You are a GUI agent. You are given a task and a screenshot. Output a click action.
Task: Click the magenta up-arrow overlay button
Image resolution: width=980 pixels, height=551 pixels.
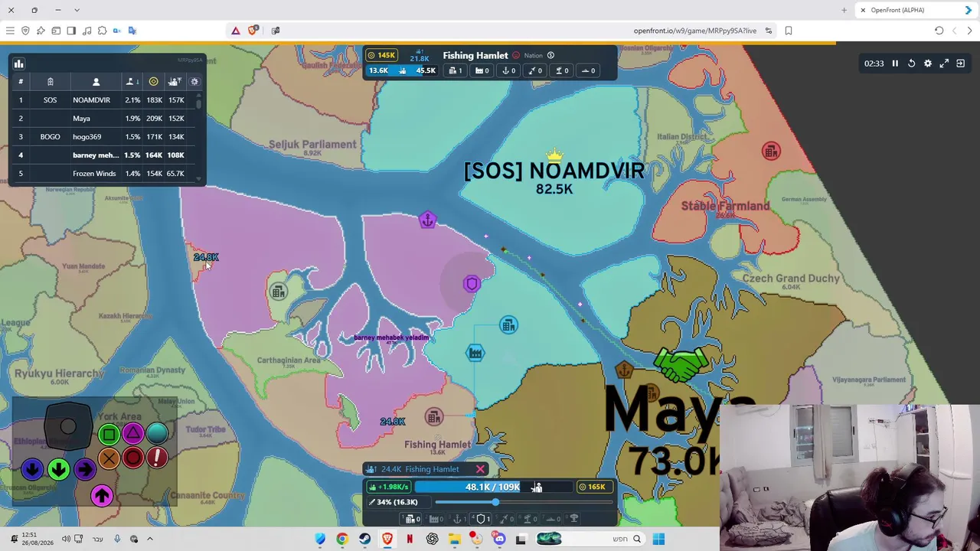coord(102,495)
